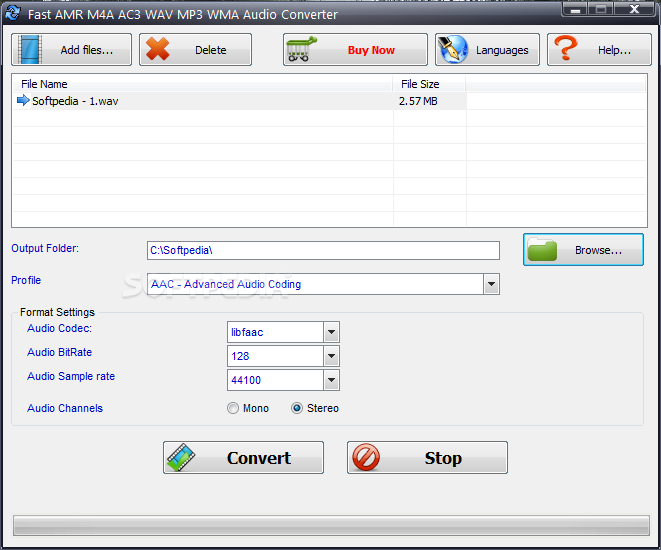Open Help with the question mark
The height and width of the screenshot is (550, 661).
599,50
